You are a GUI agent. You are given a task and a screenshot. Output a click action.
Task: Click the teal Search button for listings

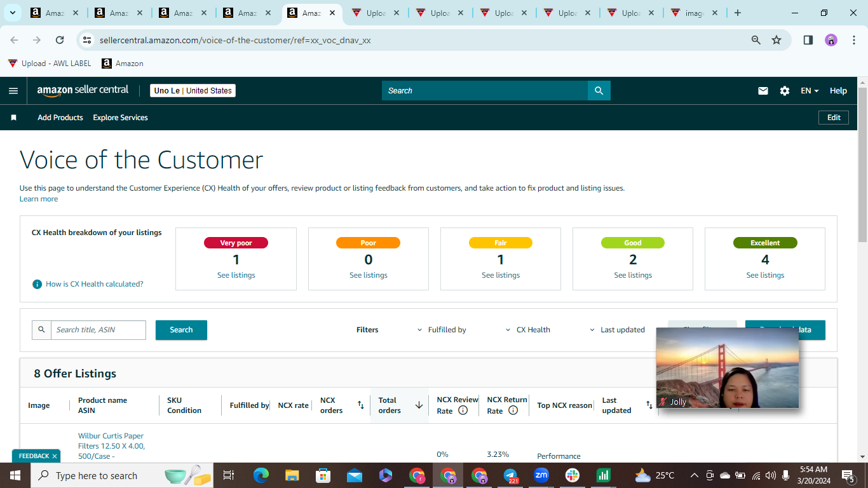coord(181,330)
